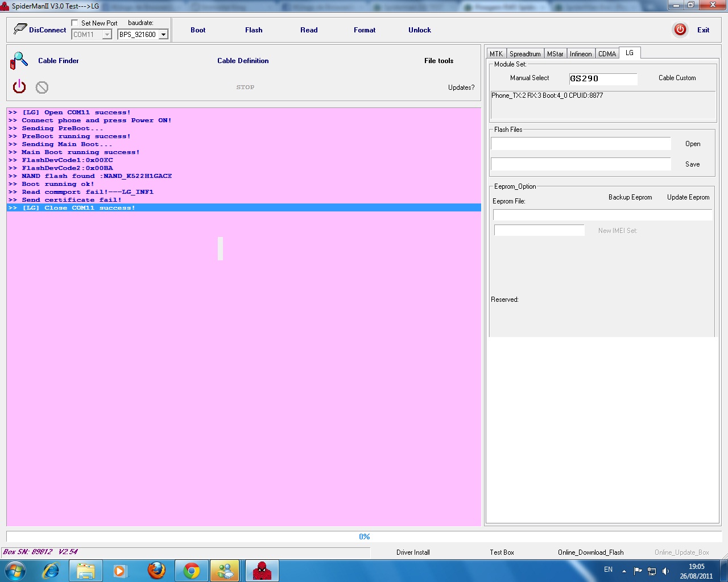
Task: Click the GS290 module field
Action: coord(603,78)
